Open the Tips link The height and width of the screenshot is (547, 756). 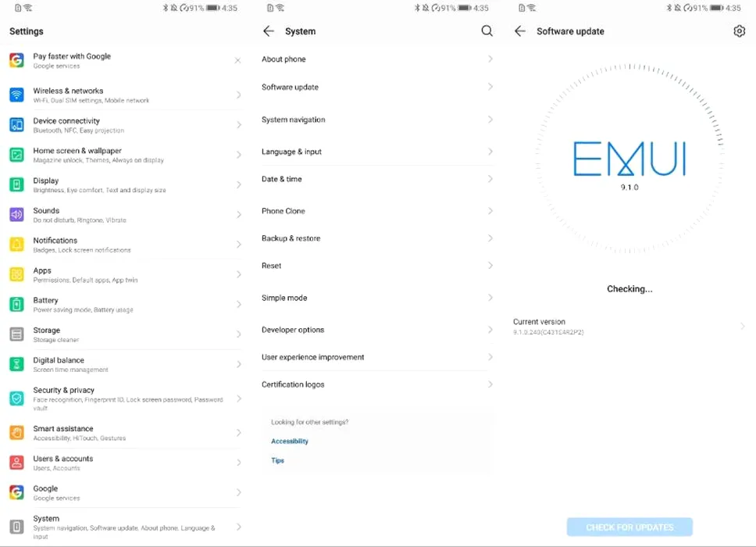(277, 460)
